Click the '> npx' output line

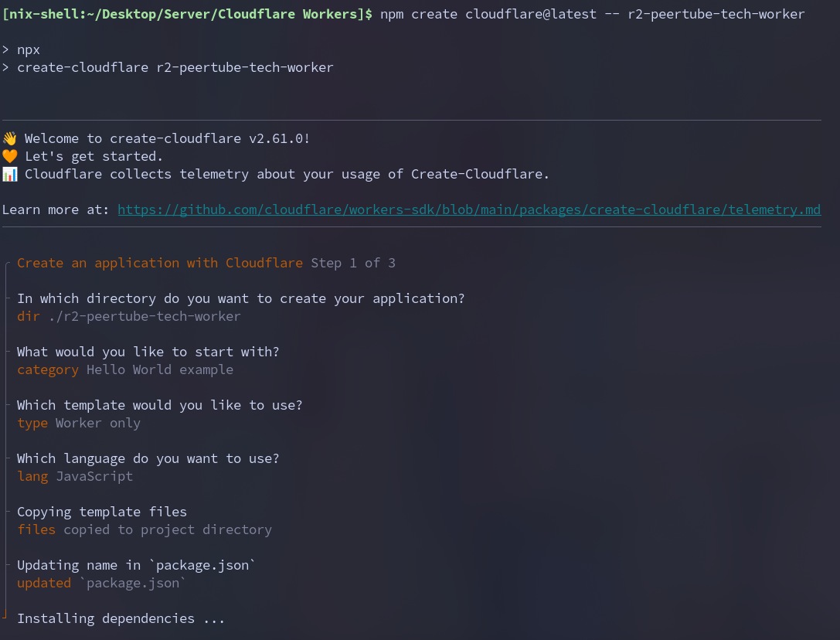pos(22,49)
